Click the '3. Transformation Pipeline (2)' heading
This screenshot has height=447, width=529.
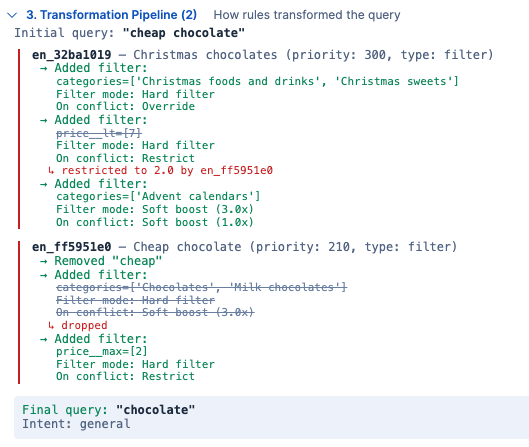pos(111,15)
